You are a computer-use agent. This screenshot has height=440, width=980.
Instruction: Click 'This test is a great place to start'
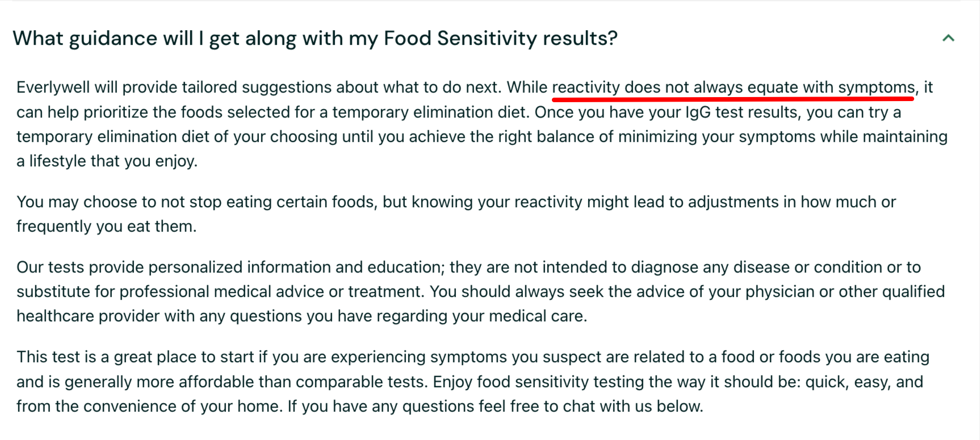pyautogui.click(x=135, y=357)
